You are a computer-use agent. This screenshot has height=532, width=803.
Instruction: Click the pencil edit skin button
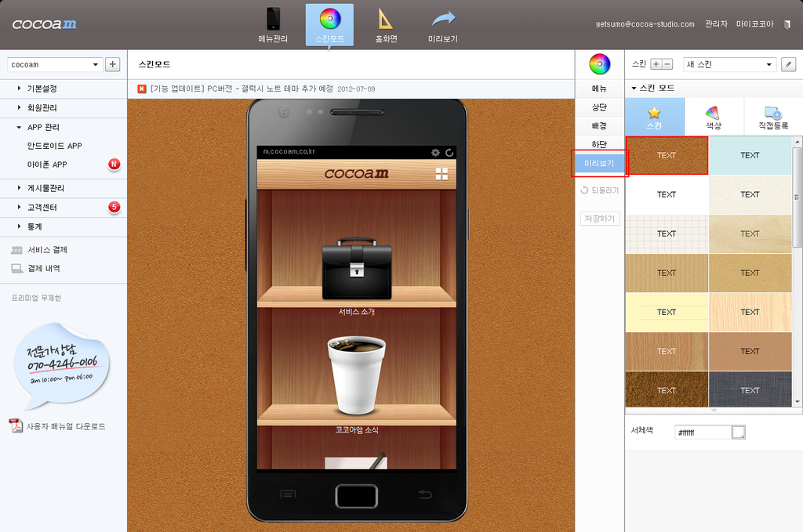pyautogui.click(x=788, y=64)
